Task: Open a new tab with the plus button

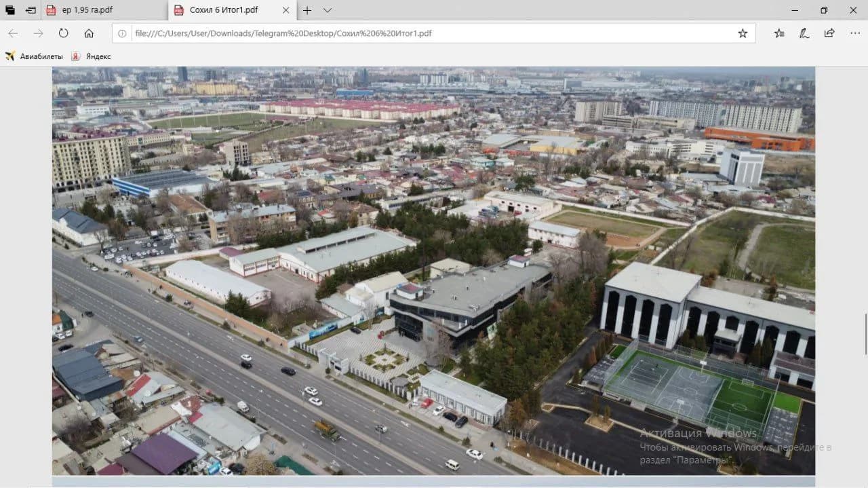Action: tap(307, 10)
